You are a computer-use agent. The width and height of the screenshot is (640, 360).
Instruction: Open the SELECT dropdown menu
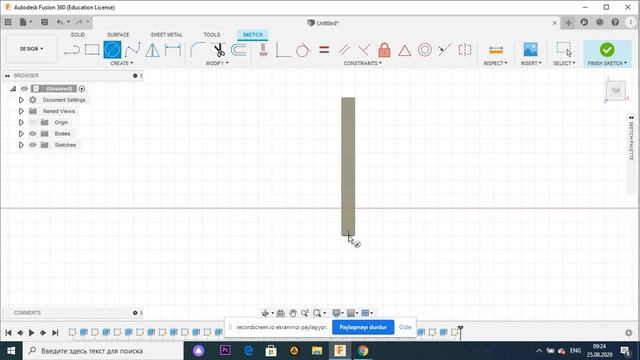click(x=564, y=63)
